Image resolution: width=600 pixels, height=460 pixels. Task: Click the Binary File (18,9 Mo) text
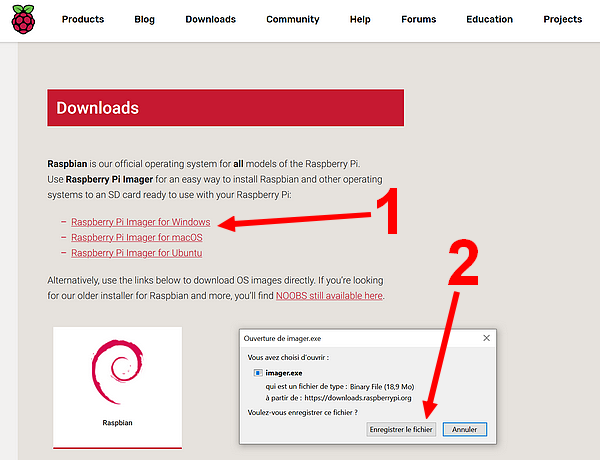coord(382,387)
